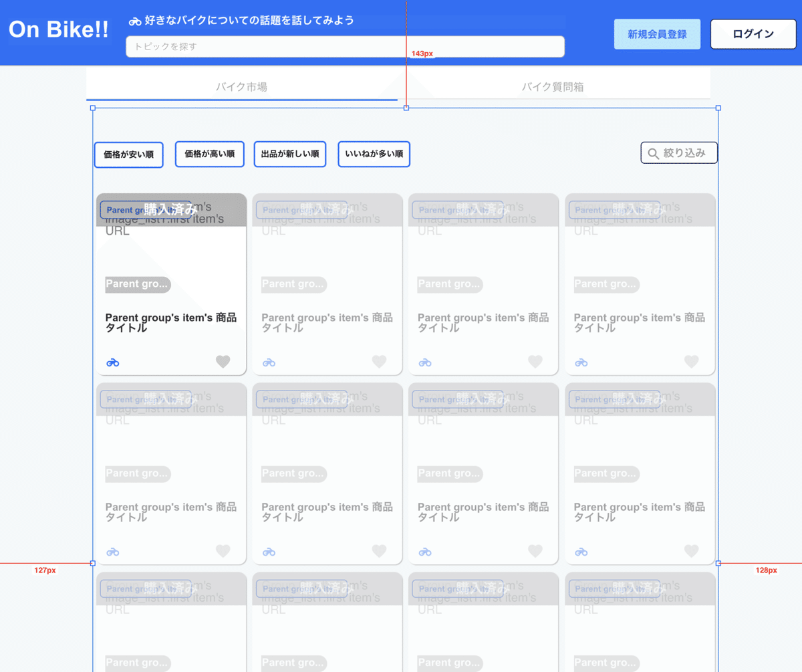
Task: Click the 新規会員登録 sign-up button
Action: 657,34
